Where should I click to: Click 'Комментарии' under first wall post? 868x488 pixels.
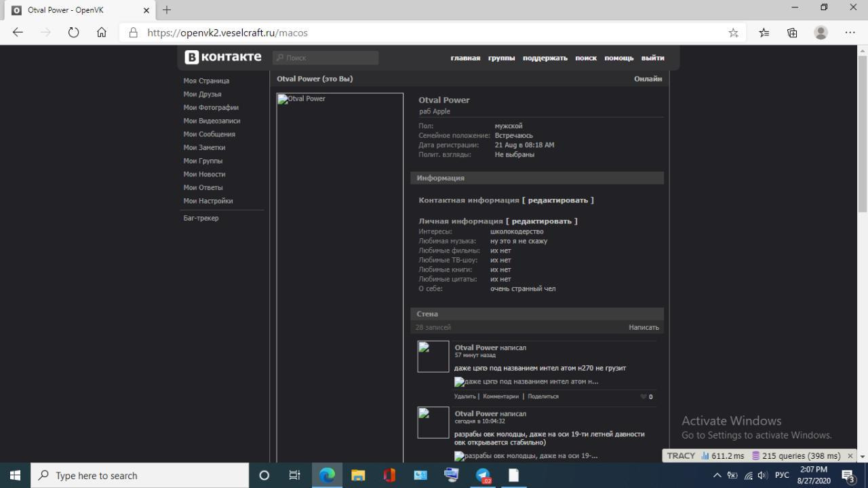[x=500, y=396]
